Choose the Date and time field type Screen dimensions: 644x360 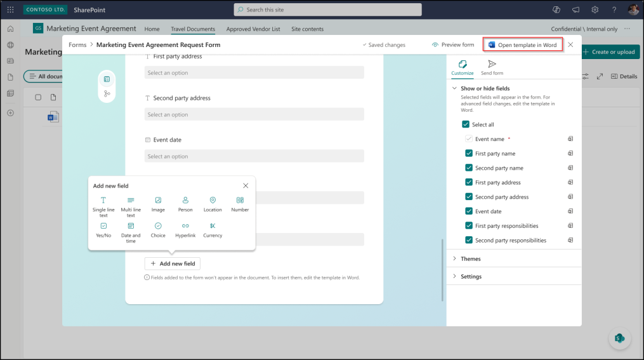(x=131, y=232)
